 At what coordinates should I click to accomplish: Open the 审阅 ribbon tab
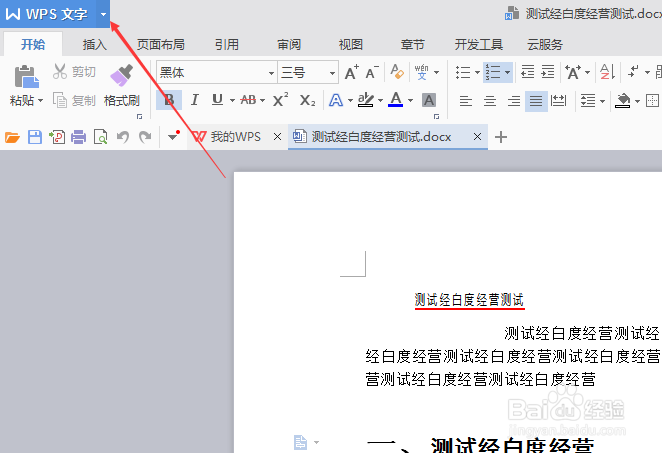pos(289,44)
